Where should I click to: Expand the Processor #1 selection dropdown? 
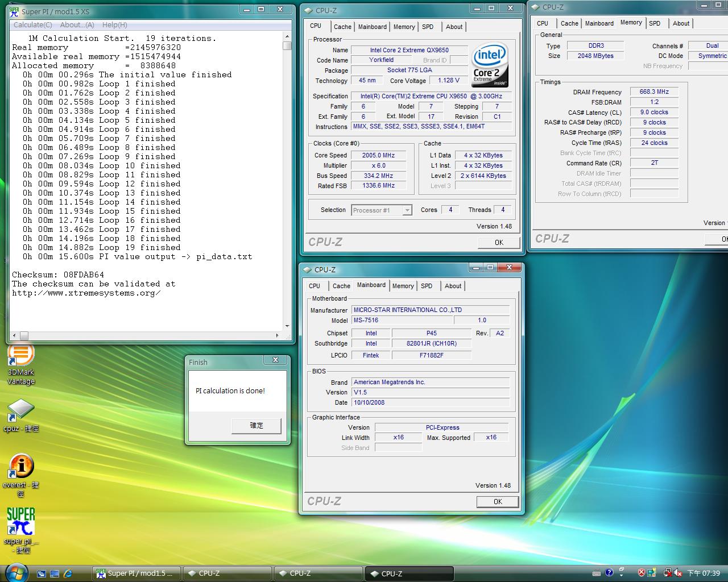(x=407, y=210)
